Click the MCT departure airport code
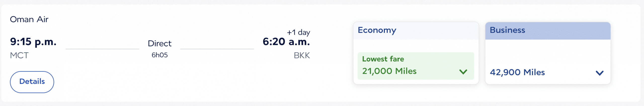This screenshot has height=106, width=644. (19, 55)
